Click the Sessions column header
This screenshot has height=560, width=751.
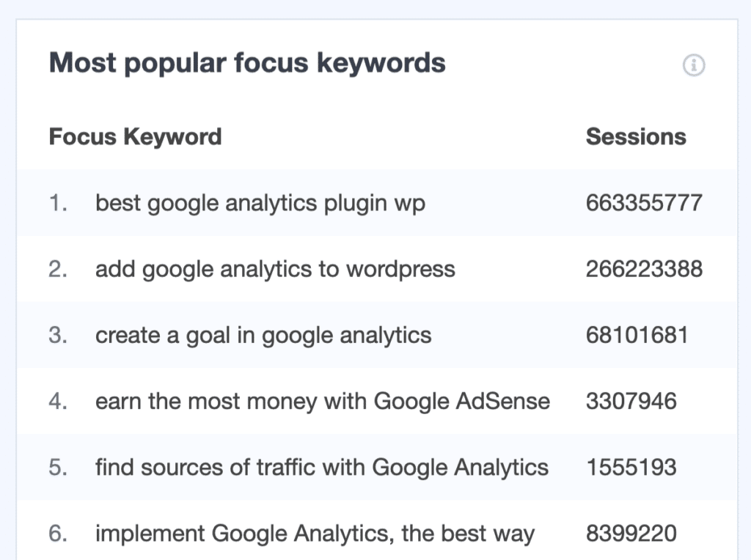coord(636,136)
